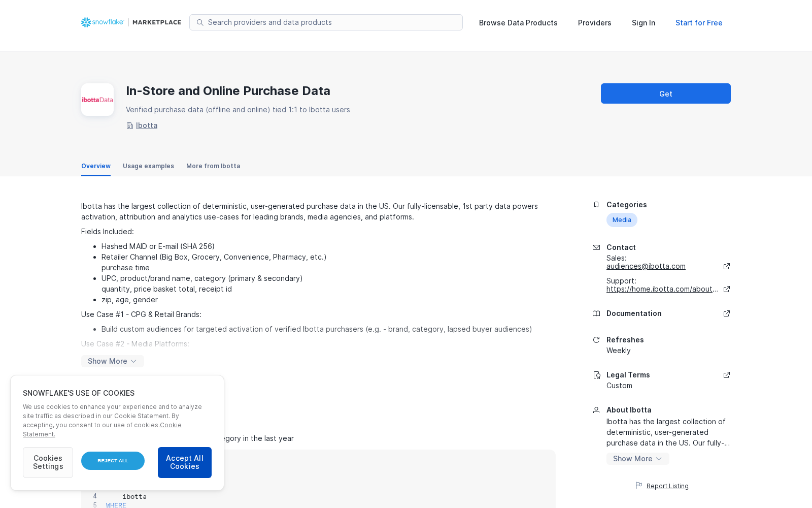Click the search magnifier icon

tap(200, 22)
